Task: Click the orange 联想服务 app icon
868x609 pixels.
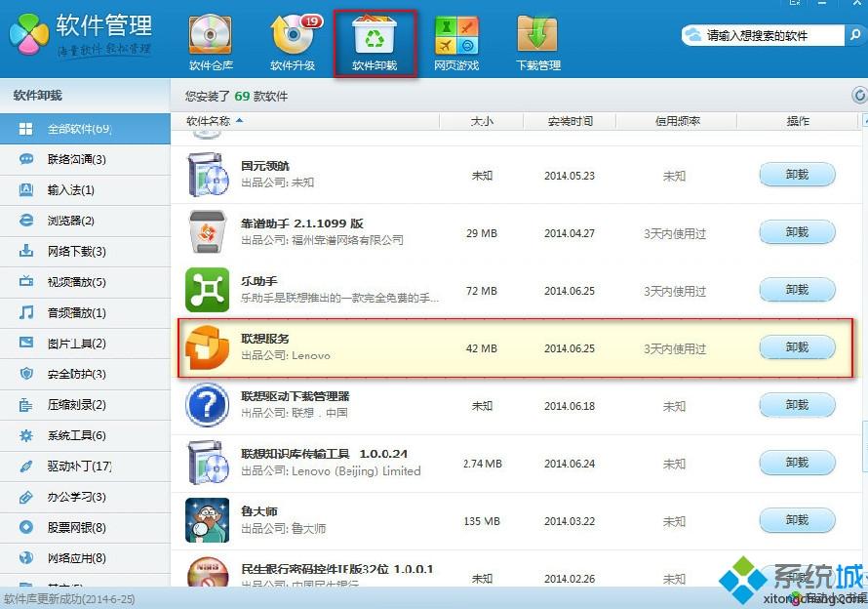Action: tap(207, 347)
